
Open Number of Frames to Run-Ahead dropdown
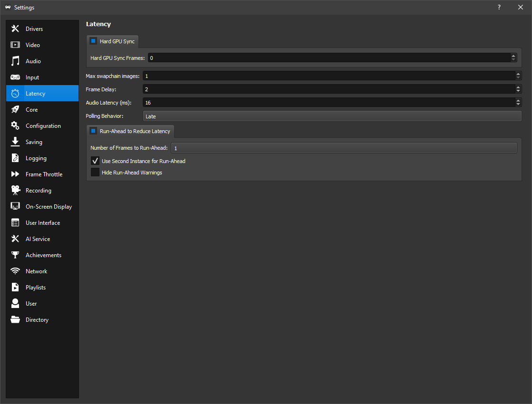[344, 148]
